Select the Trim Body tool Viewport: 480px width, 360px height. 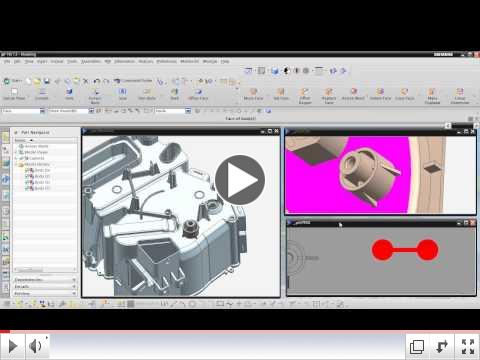[x=147, y=94]
